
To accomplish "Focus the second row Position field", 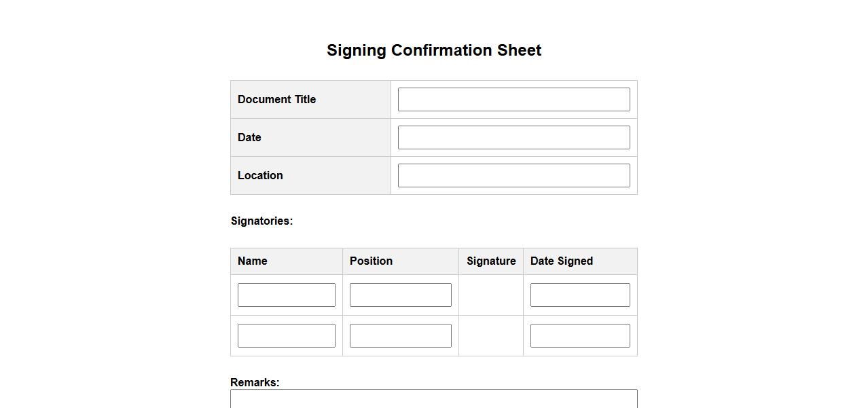I will click(x=400, y=336).
